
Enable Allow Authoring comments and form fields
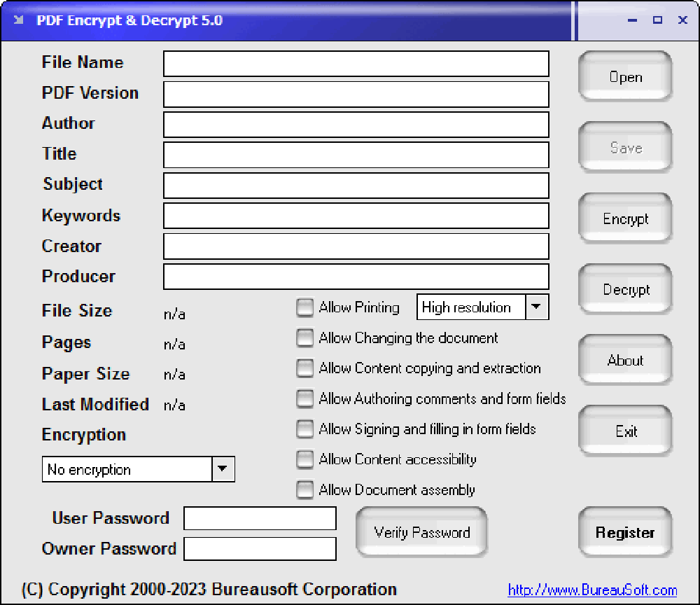click(305, 398)
